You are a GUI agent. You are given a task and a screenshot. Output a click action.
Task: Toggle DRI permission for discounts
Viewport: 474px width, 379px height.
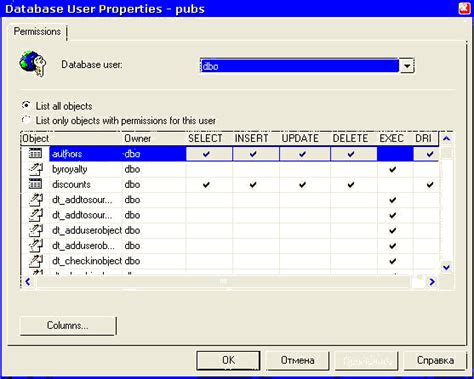[430, 185]
